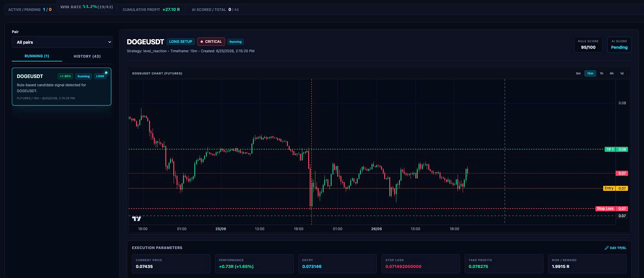Open the All pairs dropdown
Image resolution: width=644 pixels, height=278 pixels.
(x=62, y=42)
